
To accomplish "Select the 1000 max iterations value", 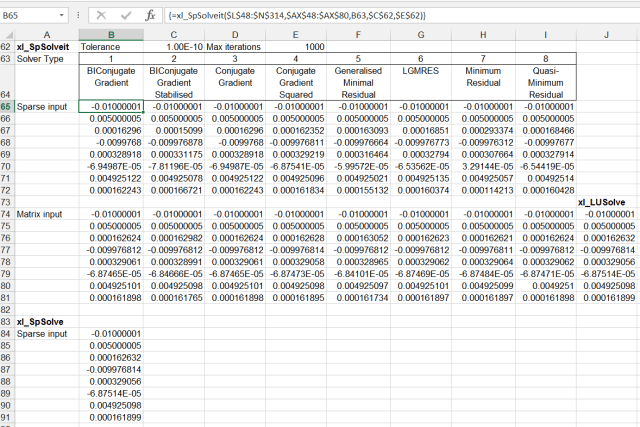I will pos(296,47).
